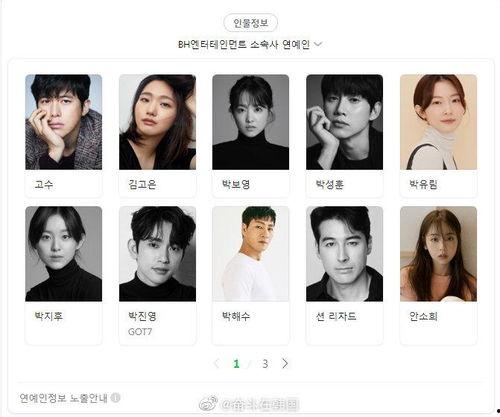The height and width of the screenshot is (417, 500).
Task: Click the 박보영 name link
Action: tap(236, 184)
